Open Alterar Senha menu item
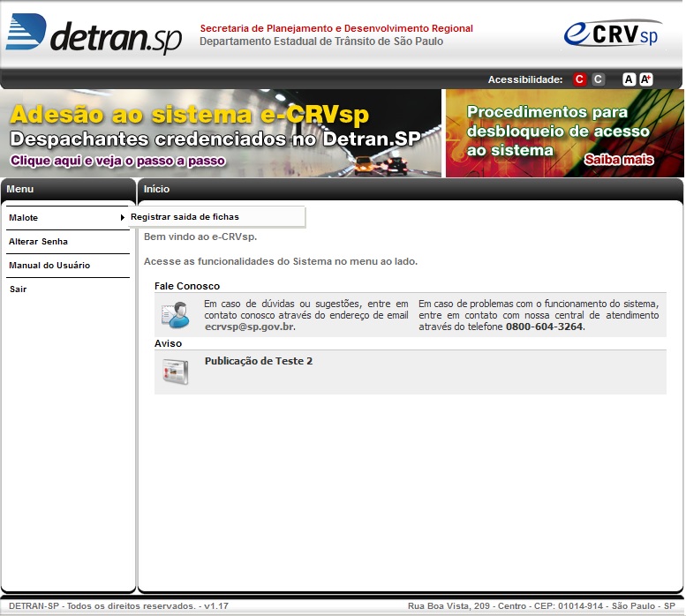The height and width of the screenshot is (616, 686). [x=68, y=241]
